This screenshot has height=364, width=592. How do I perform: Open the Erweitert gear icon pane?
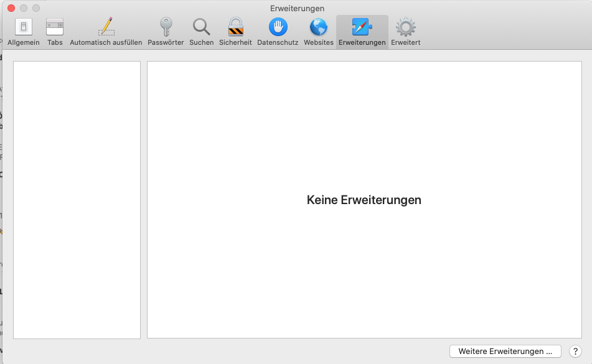coord(406,27)
